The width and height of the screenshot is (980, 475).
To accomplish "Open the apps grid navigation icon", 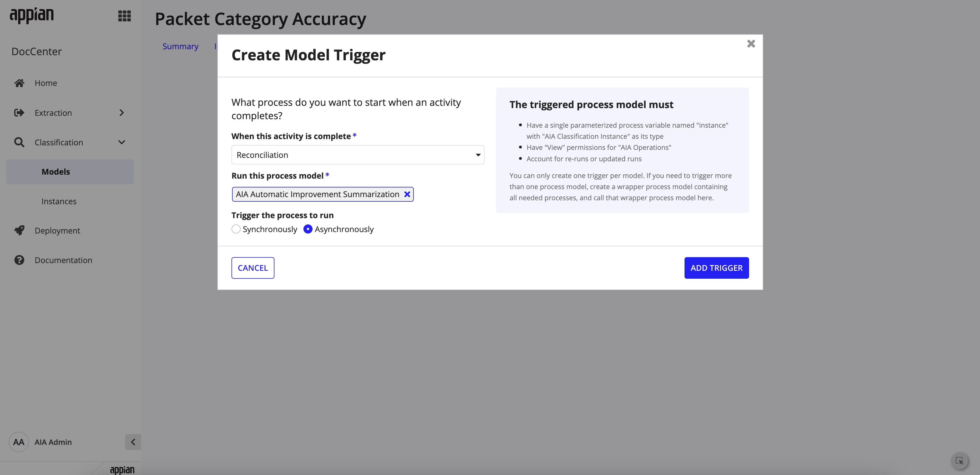I will (x=124, y=16).
